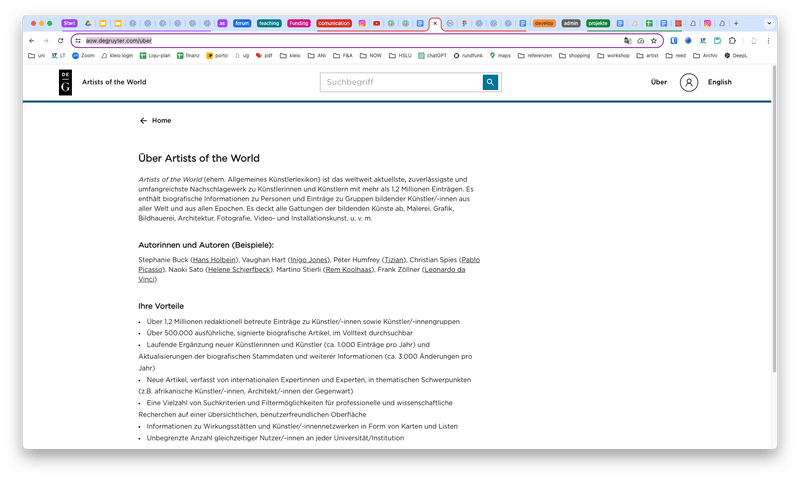Viewport: 800px width, 479px height.
Task: Open the maps bookmark
Action: [x=500, y=55]
